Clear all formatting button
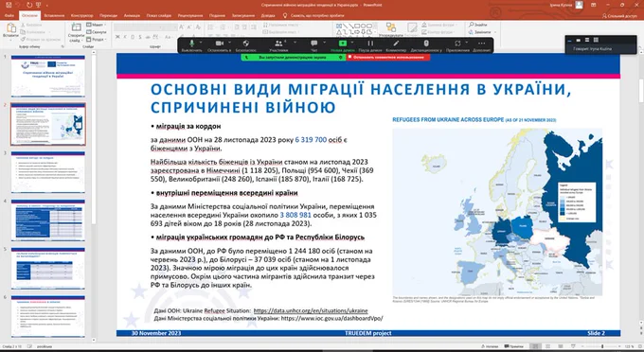Screen dimensions: 644x352 click(x=198, y=27)
